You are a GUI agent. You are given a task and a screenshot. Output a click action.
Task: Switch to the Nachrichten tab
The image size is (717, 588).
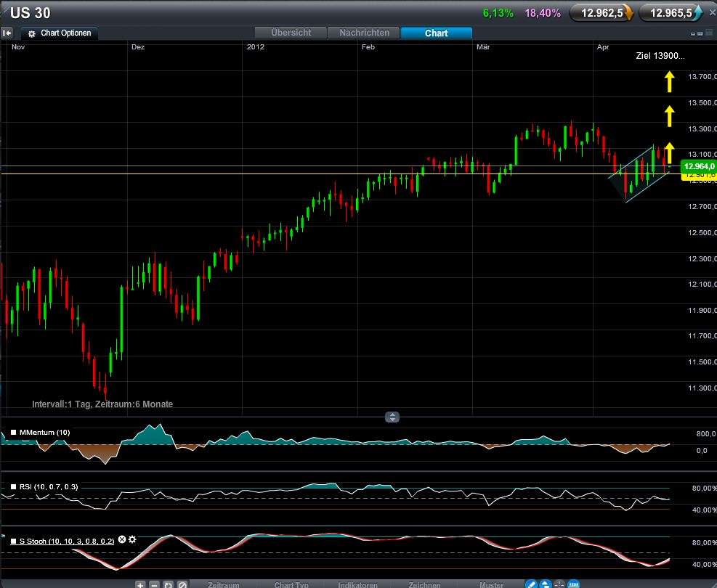pos(364,33)
